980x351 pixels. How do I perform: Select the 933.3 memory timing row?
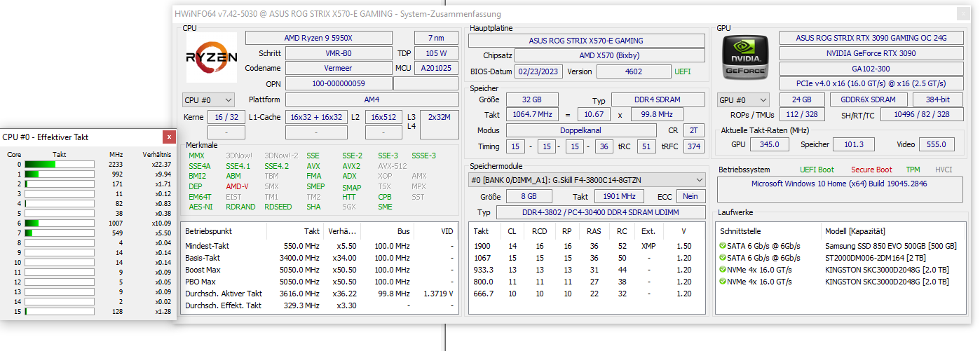[587, 270]
